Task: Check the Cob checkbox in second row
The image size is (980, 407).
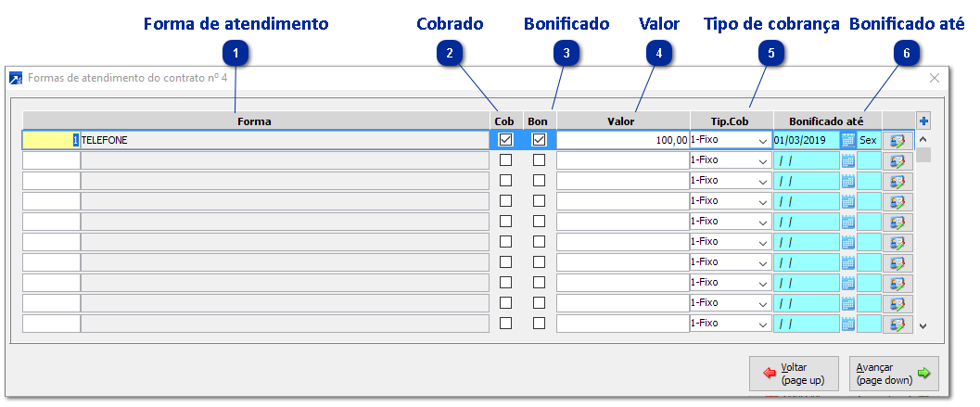Action: pyautogui.click(x=505, y=160)
